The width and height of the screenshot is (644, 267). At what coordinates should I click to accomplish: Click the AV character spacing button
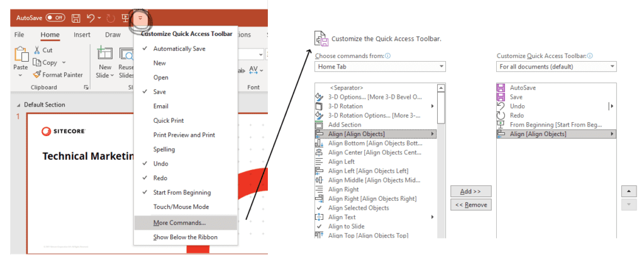pyautogui.click(x=253, y=71)
